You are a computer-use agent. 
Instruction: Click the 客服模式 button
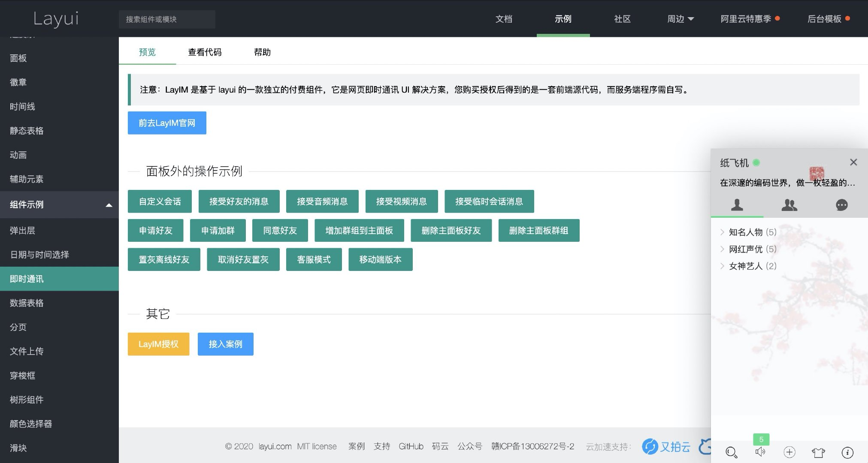coord(314,260)
